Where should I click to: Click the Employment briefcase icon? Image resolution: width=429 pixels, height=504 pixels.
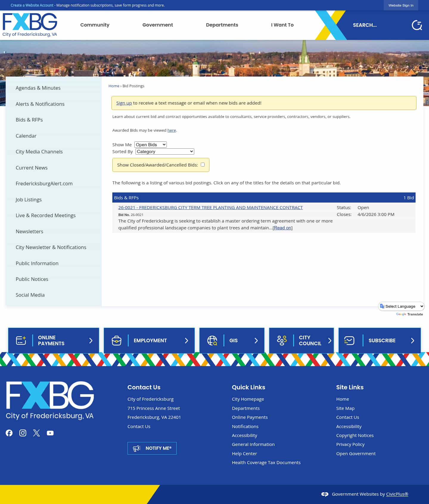[116, 340]
